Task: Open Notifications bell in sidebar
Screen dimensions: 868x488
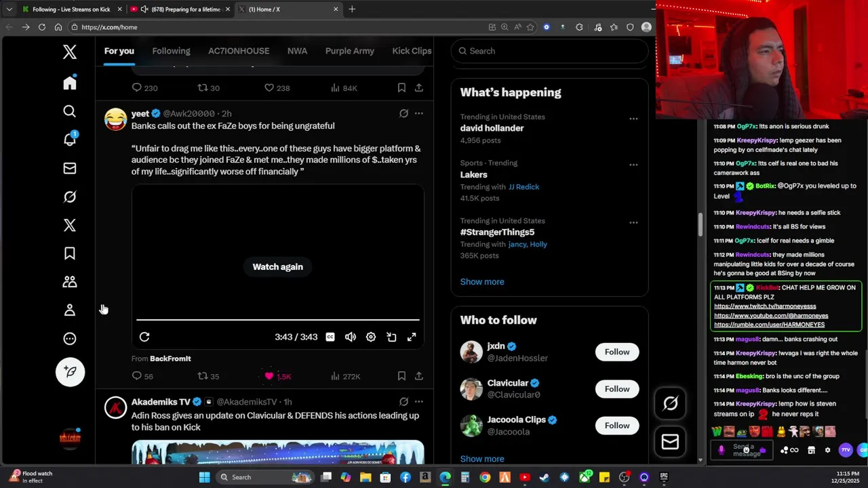Action: (70, 139)
